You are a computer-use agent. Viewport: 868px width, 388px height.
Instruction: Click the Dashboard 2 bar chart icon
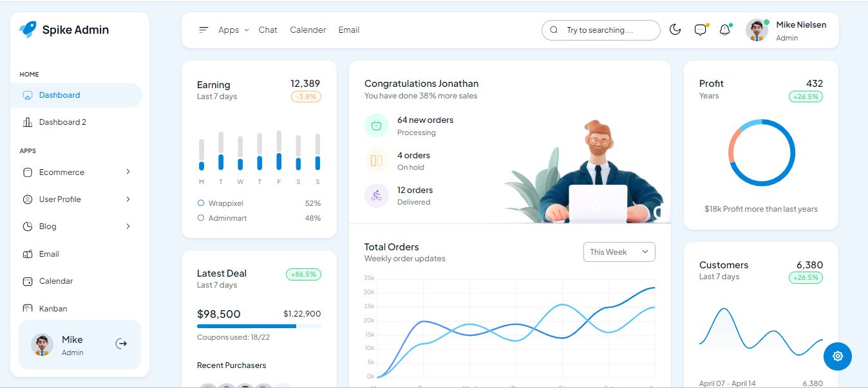28,122
